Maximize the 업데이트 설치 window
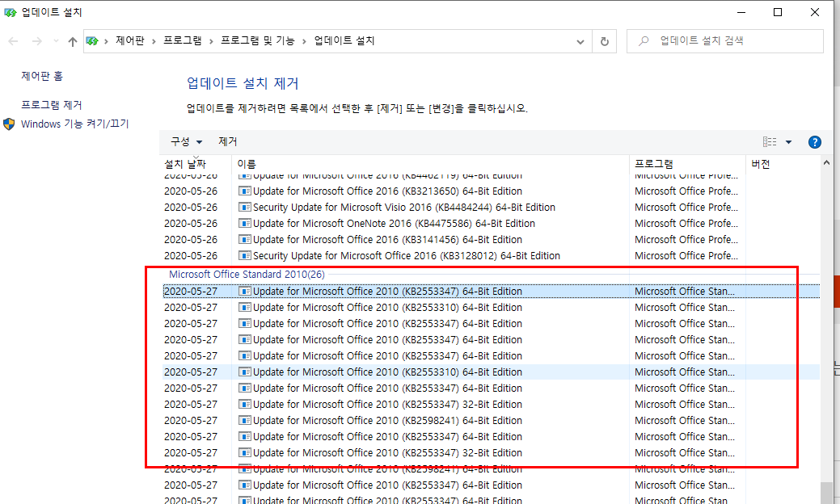840x504 pixels. pos(778,12)
